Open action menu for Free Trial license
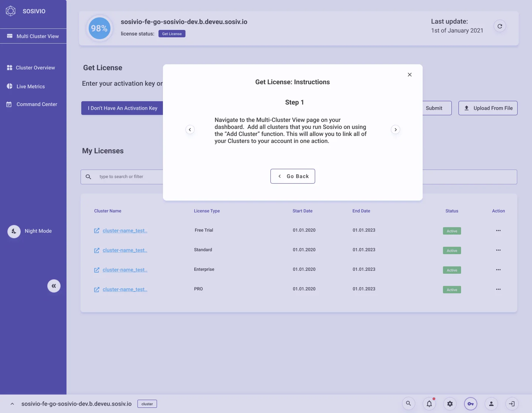This screenshot has width=532, height=413. pos(498,231)
